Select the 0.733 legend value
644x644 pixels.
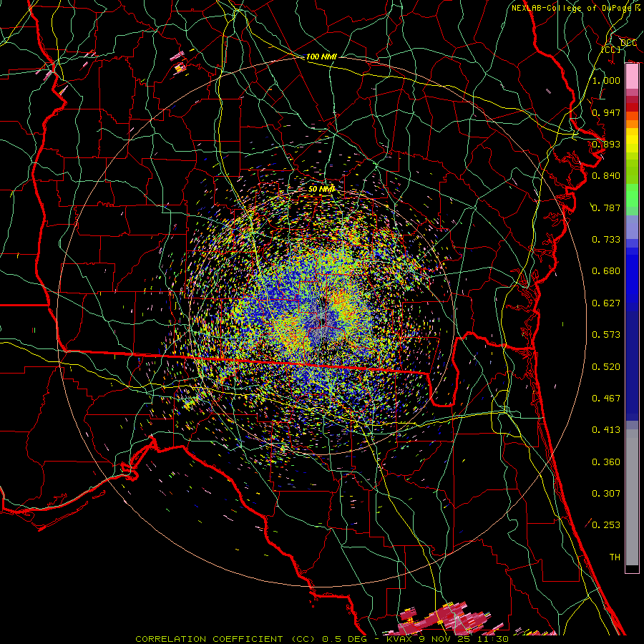pyautogui.click(x=606, y=240)
